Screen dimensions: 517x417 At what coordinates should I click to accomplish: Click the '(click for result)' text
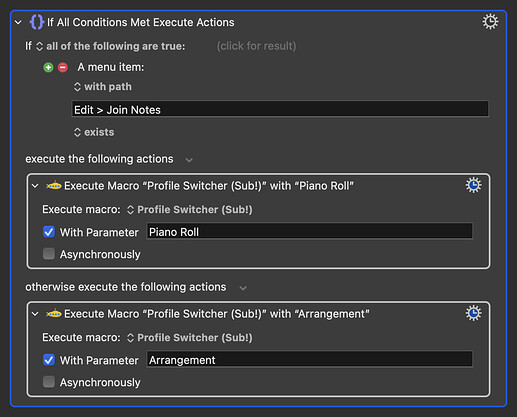pos(256,46)
